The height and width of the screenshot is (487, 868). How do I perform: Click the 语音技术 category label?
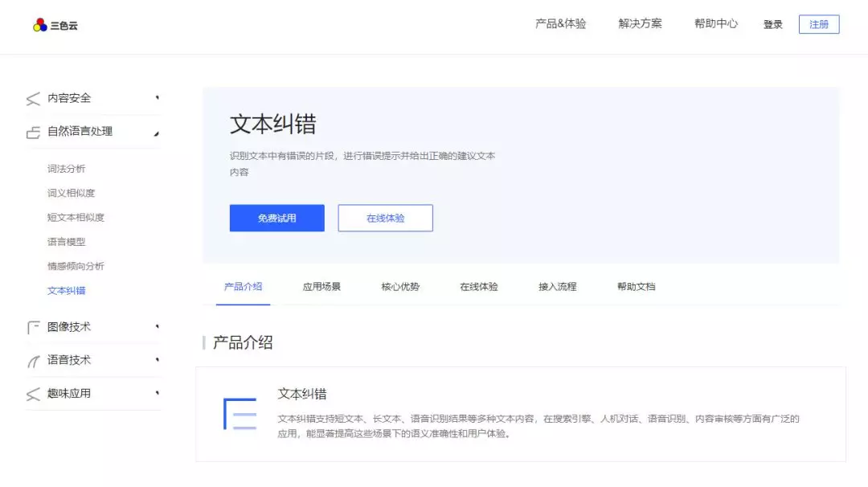[x=68, y=360]
